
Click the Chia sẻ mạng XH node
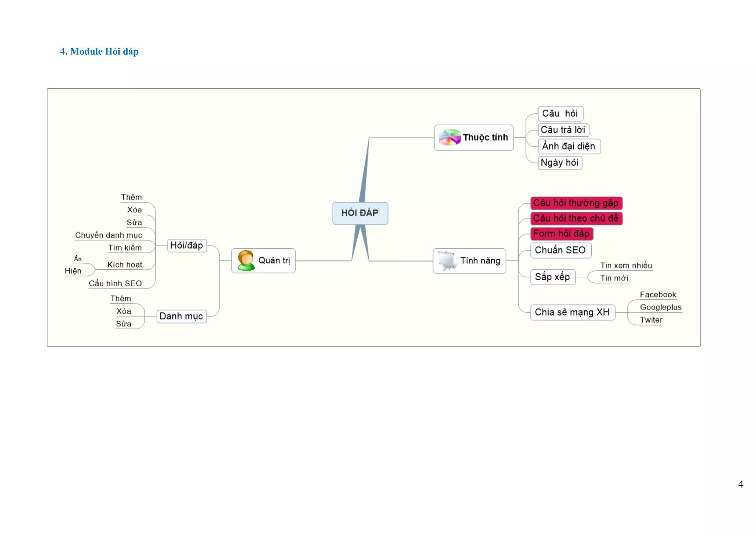tap(572, 312)
